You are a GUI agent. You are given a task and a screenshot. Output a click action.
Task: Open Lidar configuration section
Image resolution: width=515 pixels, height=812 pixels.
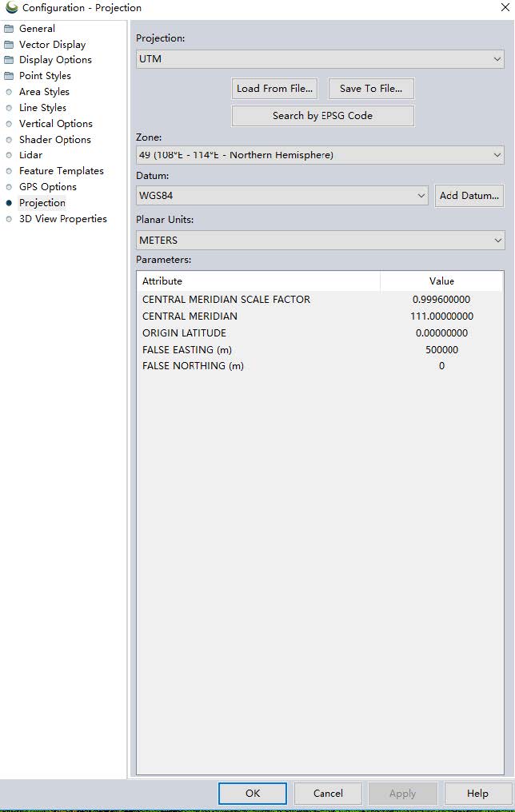click(x=30, y=155)
